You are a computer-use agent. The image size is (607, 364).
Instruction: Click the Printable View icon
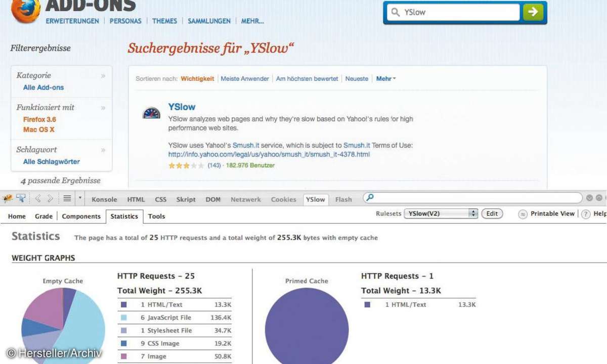523,214
